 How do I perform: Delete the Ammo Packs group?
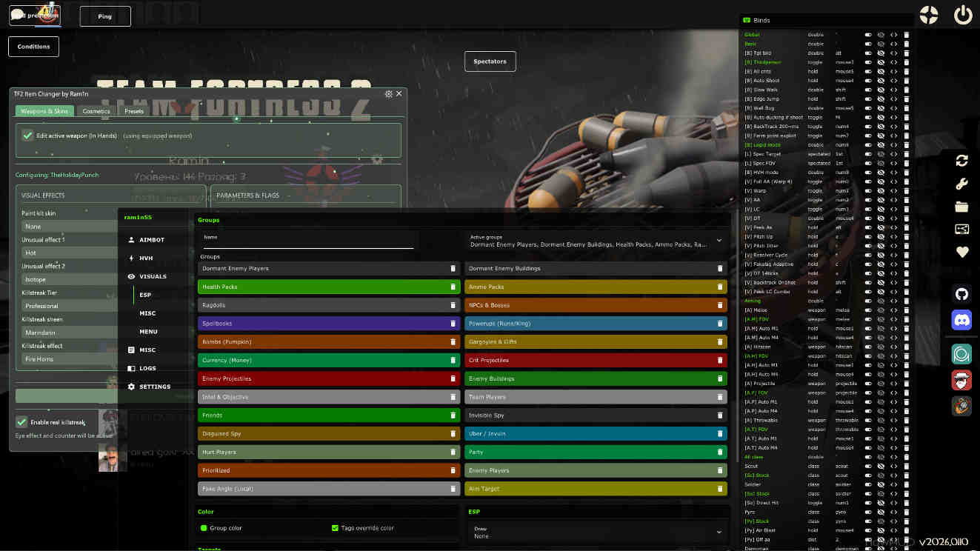click(x=719, y=287)
